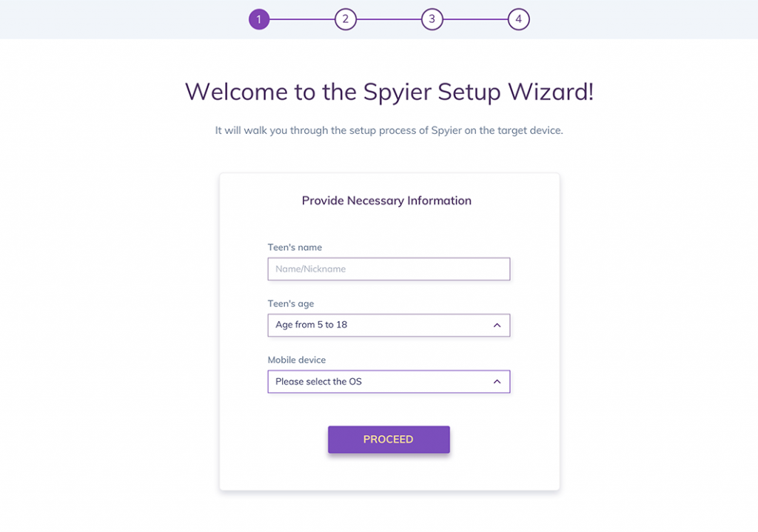Open the 'Please select the OS' dropdown
This screenshot has width=758, height=532.
coord(389,382)
